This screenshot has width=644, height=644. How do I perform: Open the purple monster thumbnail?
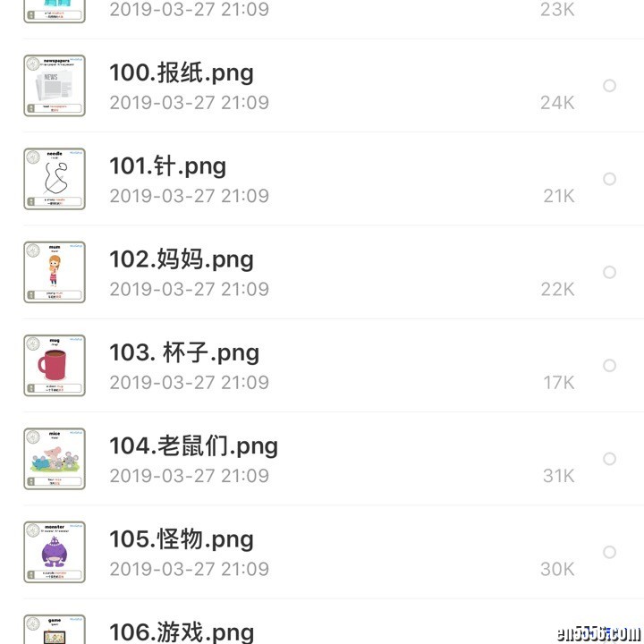click(54, 552)
